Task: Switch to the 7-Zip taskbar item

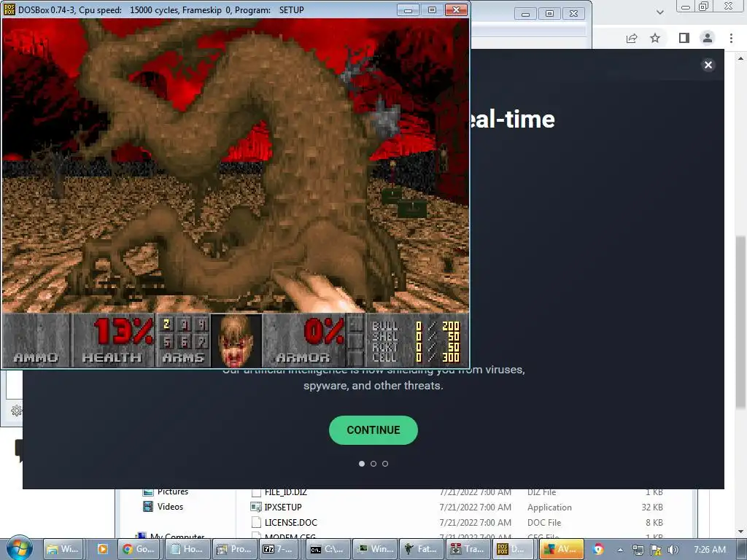Action: coord(279,549)
